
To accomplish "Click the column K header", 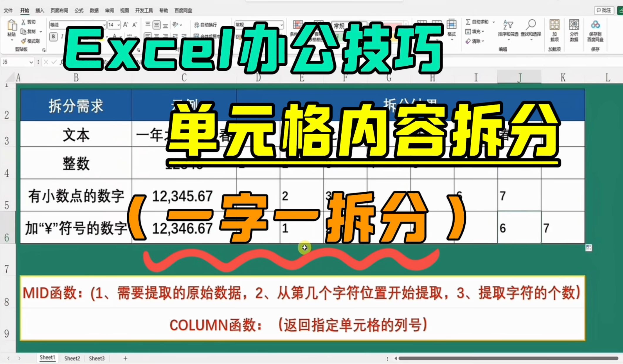I will [563, 77].
